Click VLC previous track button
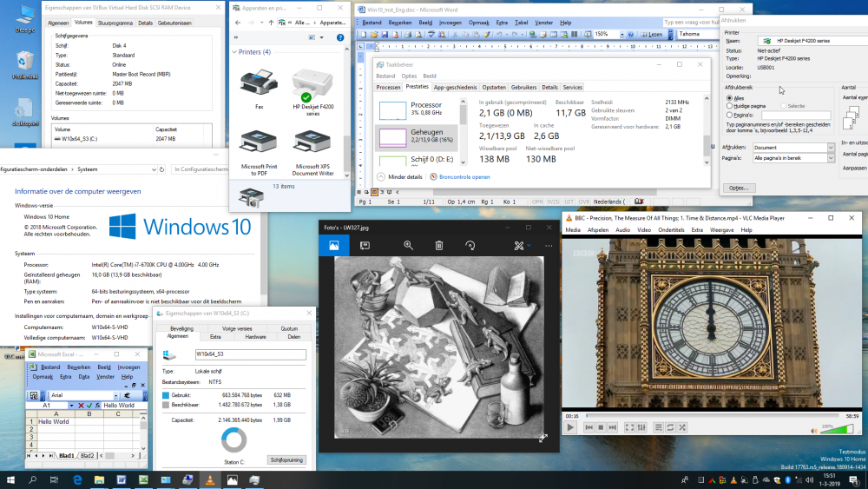 point(589,427)
